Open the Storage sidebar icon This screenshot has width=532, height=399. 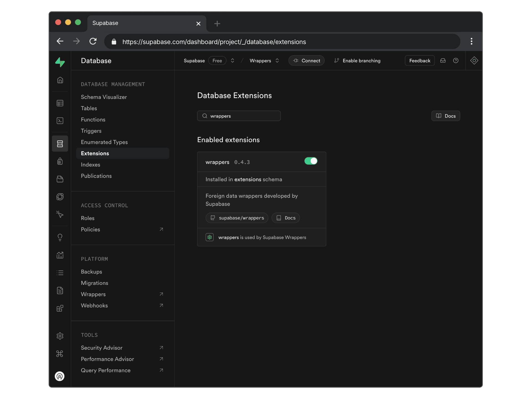click(60, 179)
